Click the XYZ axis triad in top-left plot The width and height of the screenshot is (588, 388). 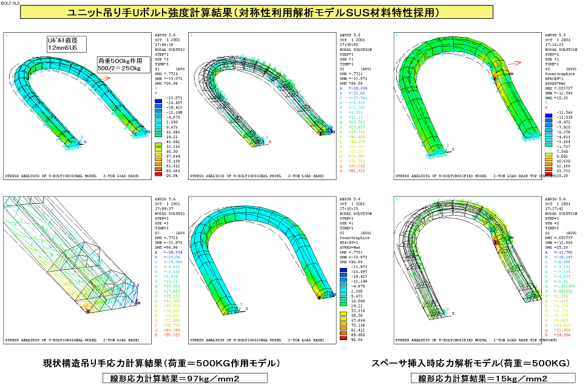click(x=81, y=140)
